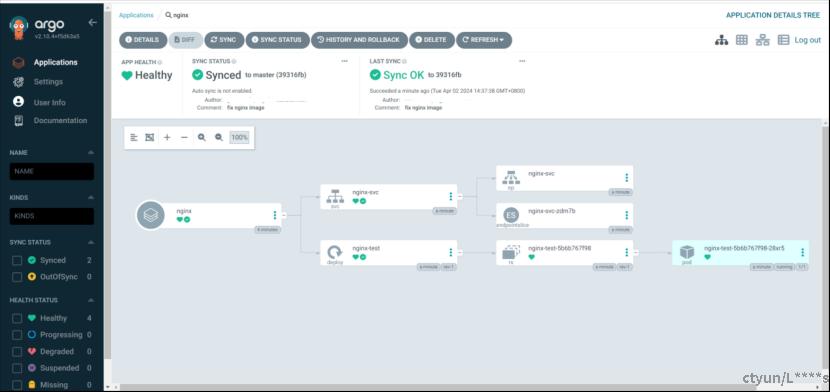Screen dimensions: 830x392
Task: Switch to the pods view icon
Action: (742, 40)
